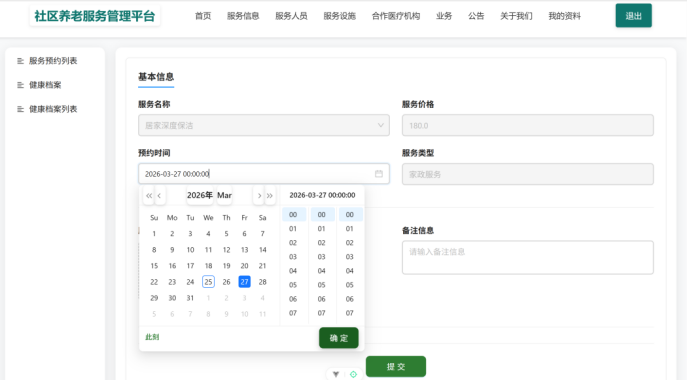
Task: Confirm the date with 确定 button
Action: pos(339,338)
